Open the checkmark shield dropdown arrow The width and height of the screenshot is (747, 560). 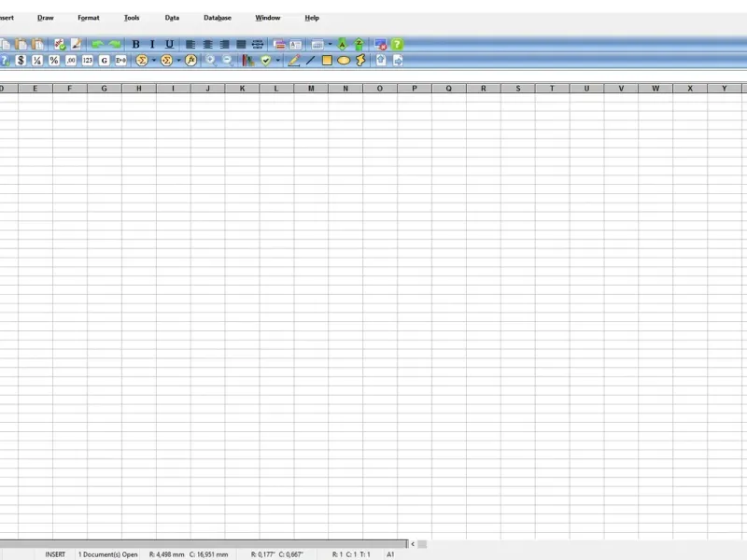pyautogui.click(x=277, y=61)
